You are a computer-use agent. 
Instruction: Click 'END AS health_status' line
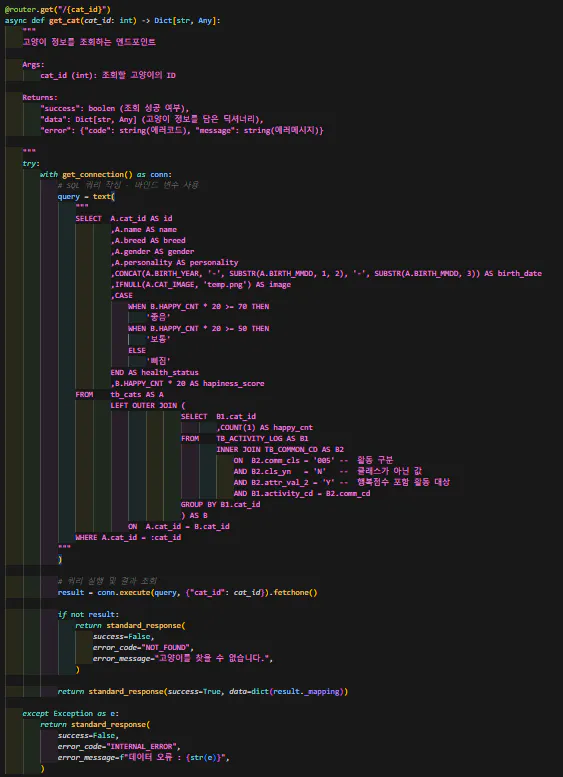coord(155,373)
